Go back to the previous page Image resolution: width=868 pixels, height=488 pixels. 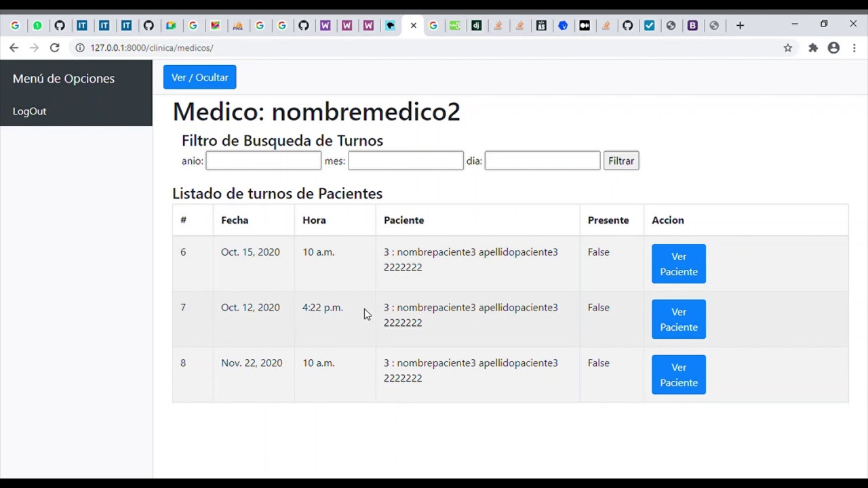click(x=14, y=47)
